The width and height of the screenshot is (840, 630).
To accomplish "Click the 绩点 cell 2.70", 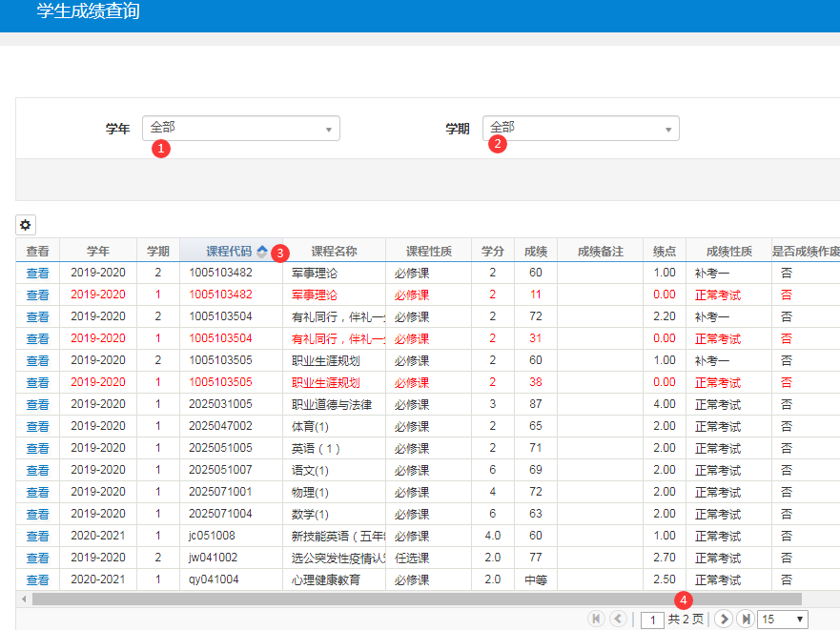I will [x=665, y=559].
